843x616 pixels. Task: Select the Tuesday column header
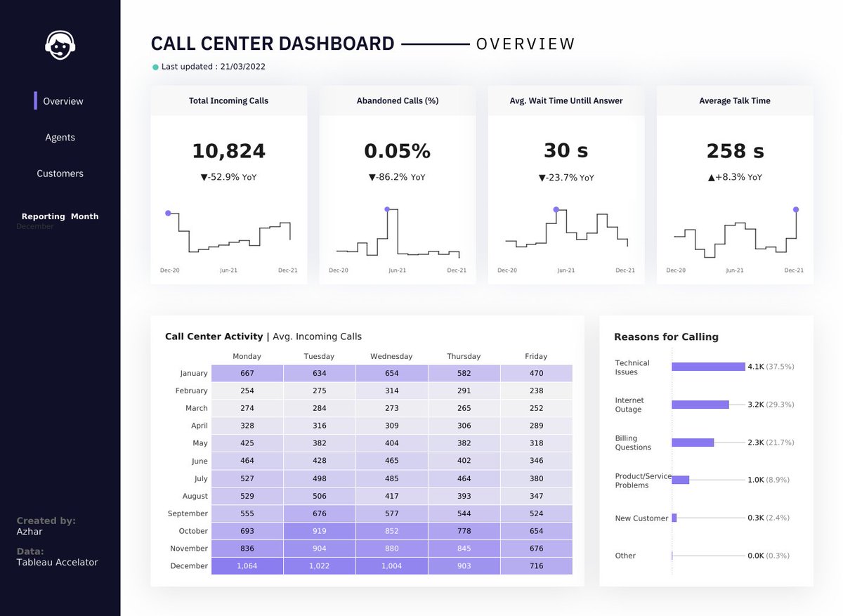[319, 356]
